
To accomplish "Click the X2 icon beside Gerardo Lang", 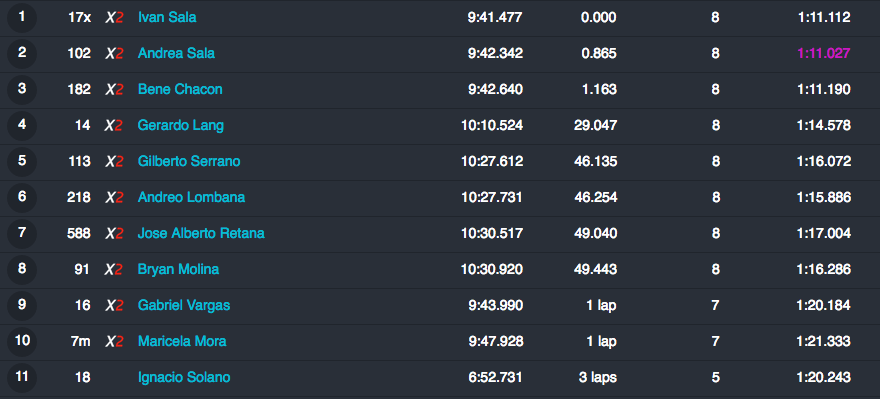I will (x=114, y=125).
